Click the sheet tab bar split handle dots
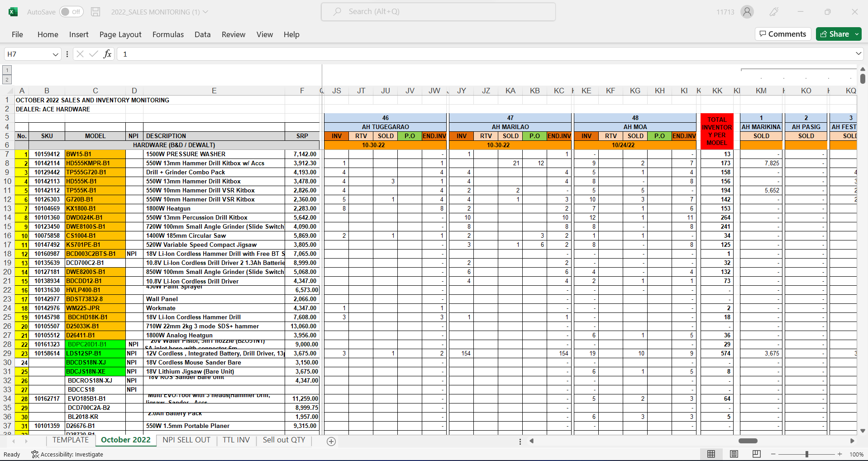 pyautogui.click(x=520, y=442)
